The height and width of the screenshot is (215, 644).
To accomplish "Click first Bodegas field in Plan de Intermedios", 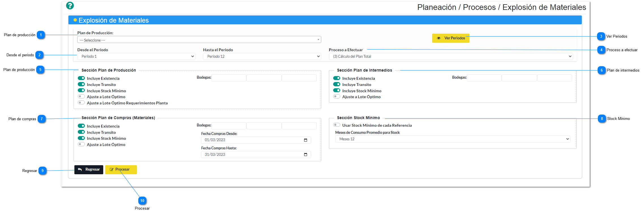I will coord(484,78).
